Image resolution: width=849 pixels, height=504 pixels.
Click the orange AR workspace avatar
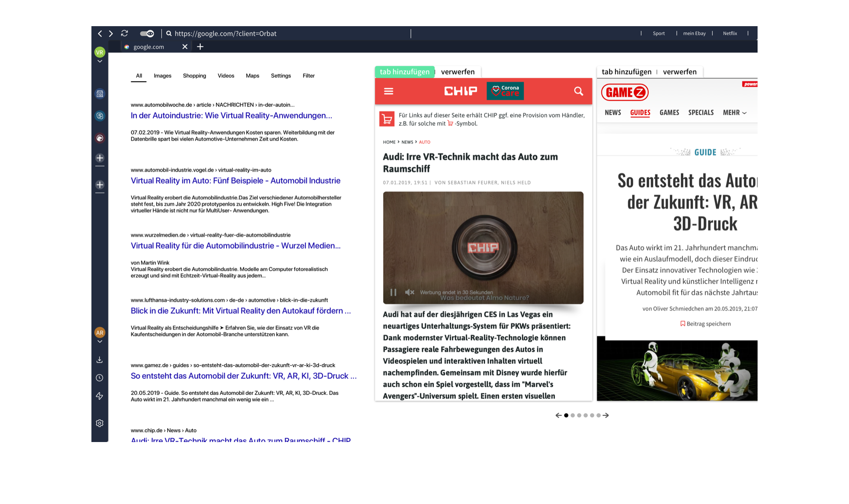[100, 332]
